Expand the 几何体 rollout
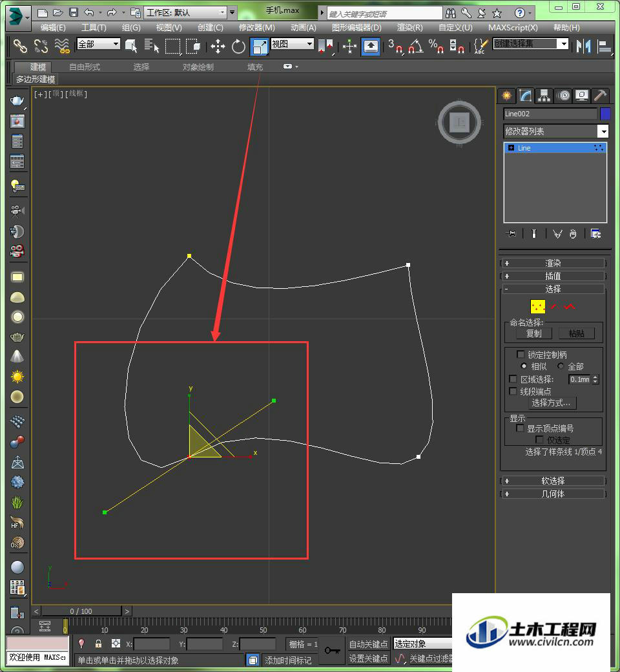The height and width of the screenshot is (672, 620). [x=553, y=494]
